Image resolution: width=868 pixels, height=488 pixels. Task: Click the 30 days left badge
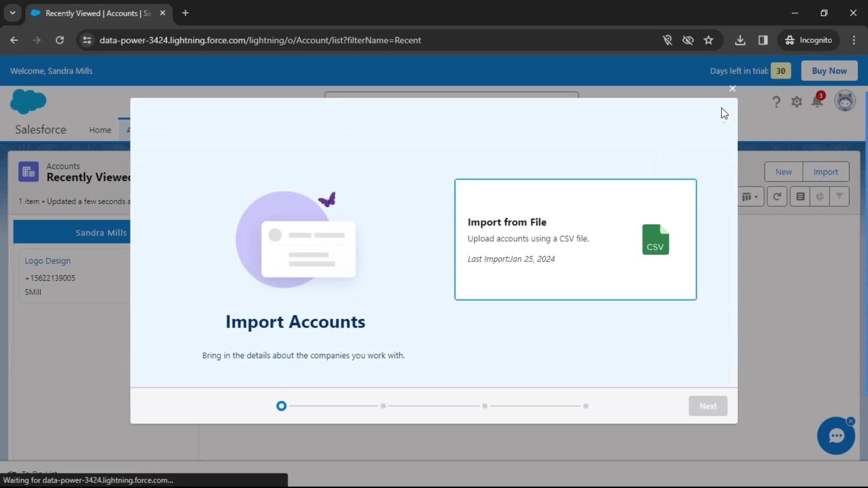click(x=781, y=70)
